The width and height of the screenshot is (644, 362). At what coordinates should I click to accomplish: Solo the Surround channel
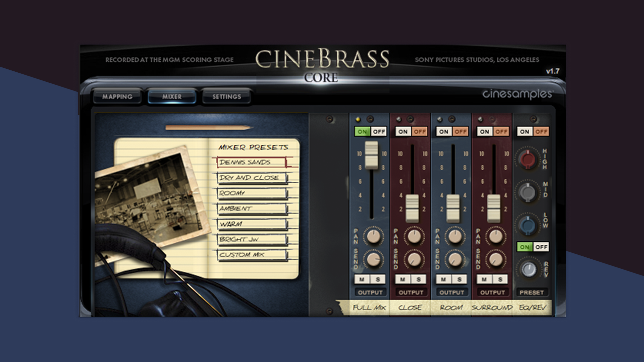tap(501, 279)
